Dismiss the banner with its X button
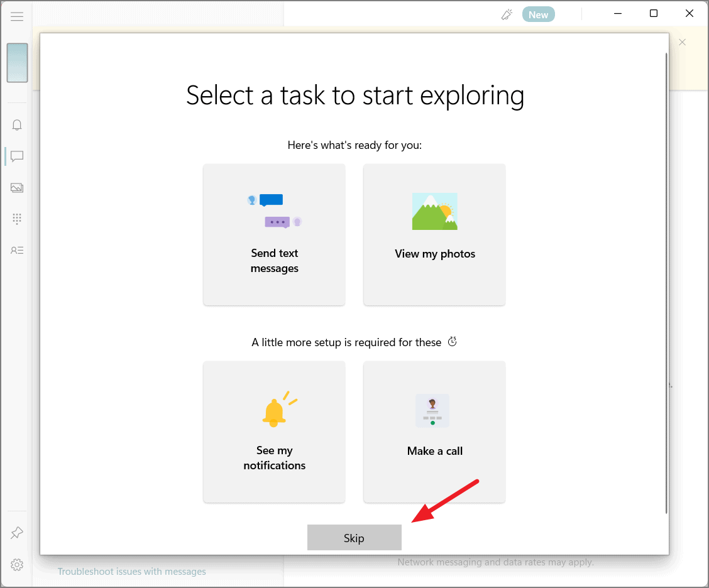Image resolution: width=709 pixels, height=588 pixels. [682, 41]
